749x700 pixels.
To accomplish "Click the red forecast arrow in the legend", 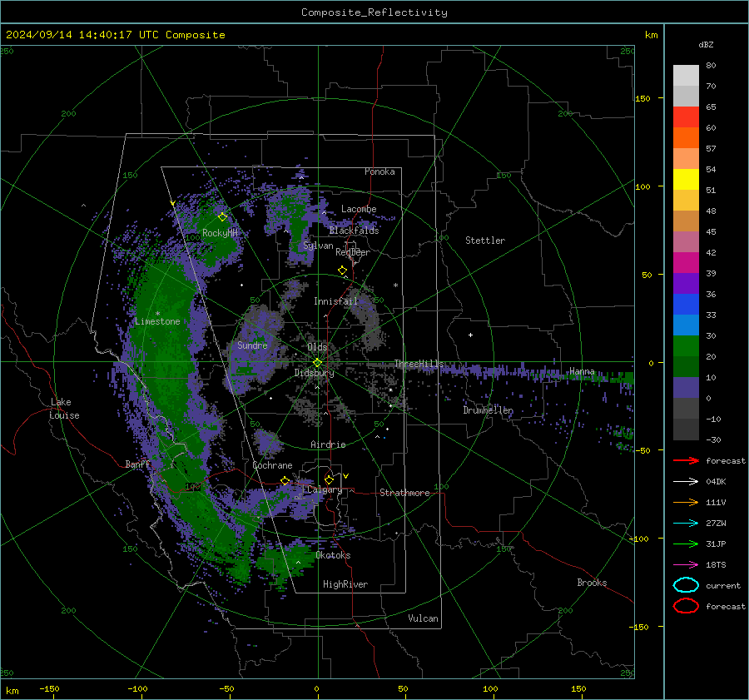I will tap(686, 460).
